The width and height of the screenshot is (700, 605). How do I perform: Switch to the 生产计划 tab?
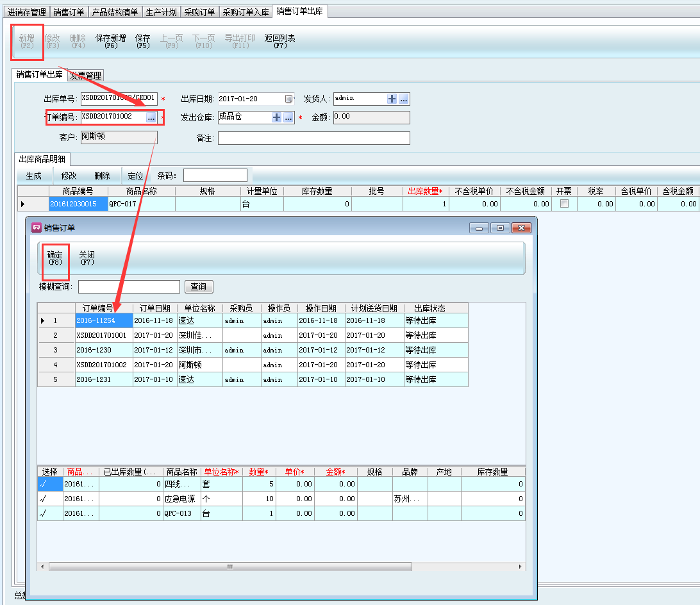pos(161,12)
